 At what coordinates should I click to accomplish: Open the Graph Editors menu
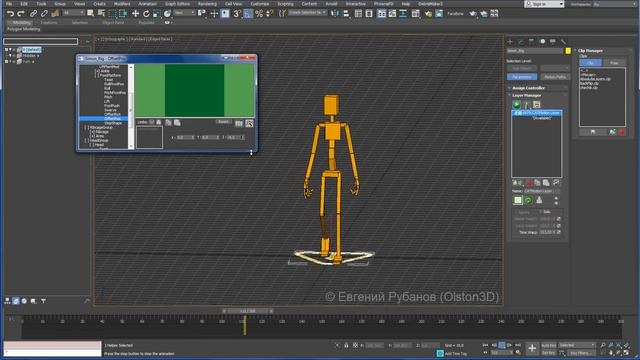pos(177,4)
